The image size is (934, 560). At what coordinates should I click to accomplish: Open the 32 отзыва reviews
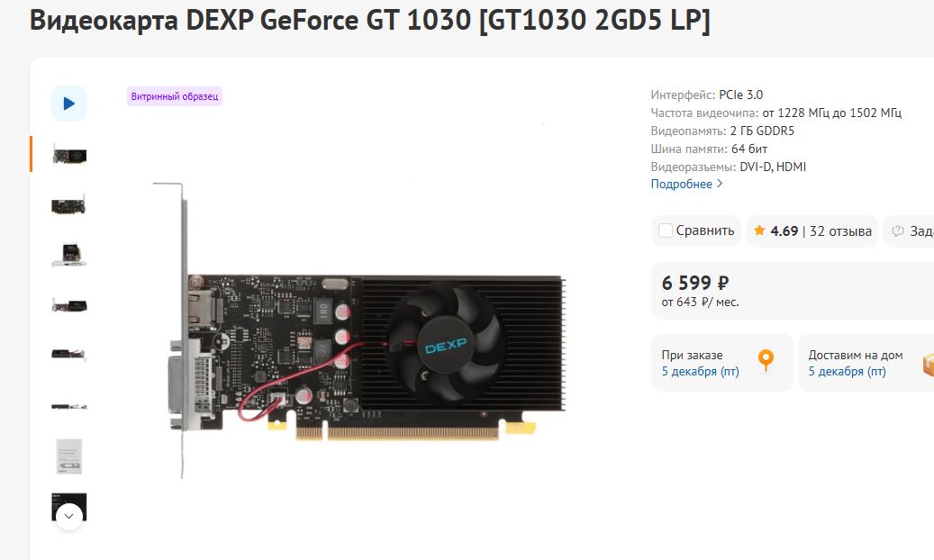pos(840,231)
